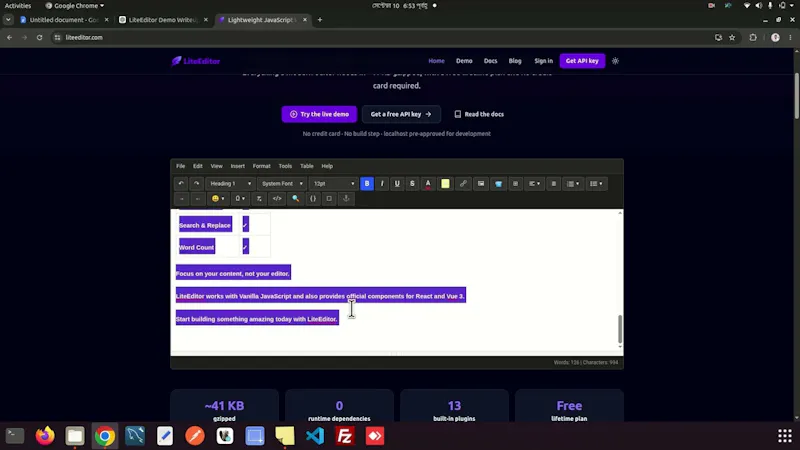Open the numbered list dropdown

point(573,184)
